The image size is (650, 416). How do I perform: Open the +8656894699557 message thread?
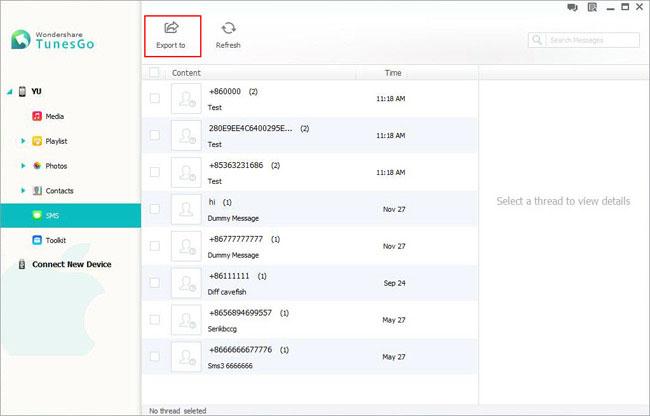point(310,320)
